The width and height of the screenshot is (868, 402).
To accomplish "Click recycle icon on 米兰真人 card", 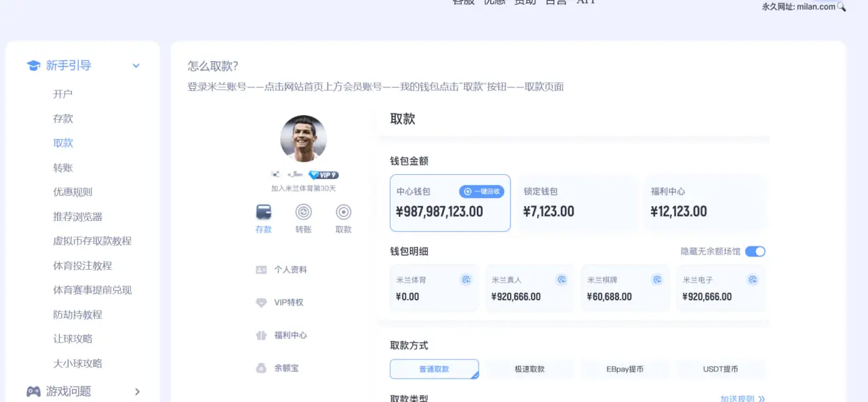I will [561, 279].
